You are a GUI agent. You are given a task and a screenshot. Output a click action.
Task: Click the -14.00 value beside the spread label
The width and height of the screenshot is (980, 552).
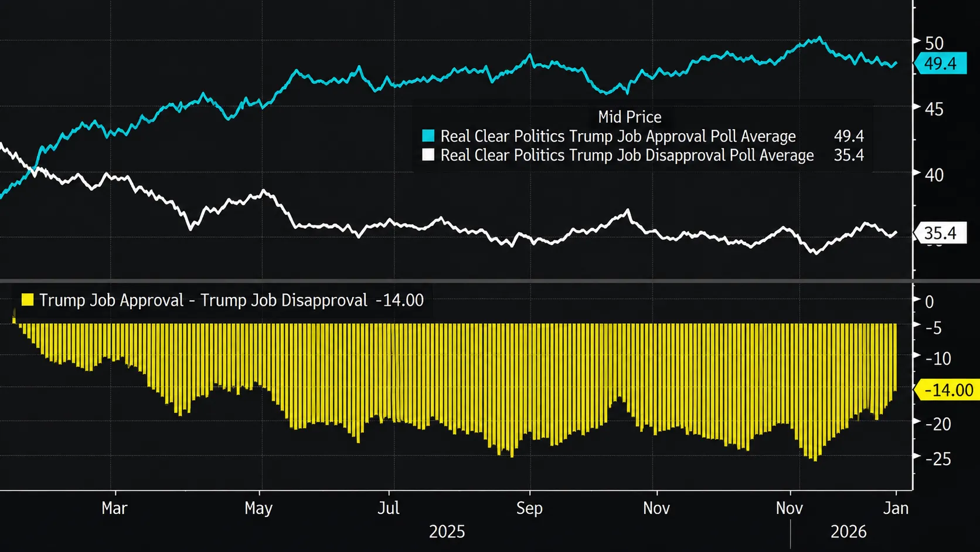400,300
